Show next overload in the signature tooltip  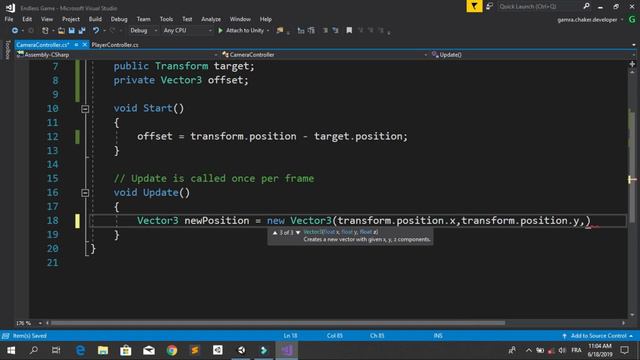click(x=298, y=232)
